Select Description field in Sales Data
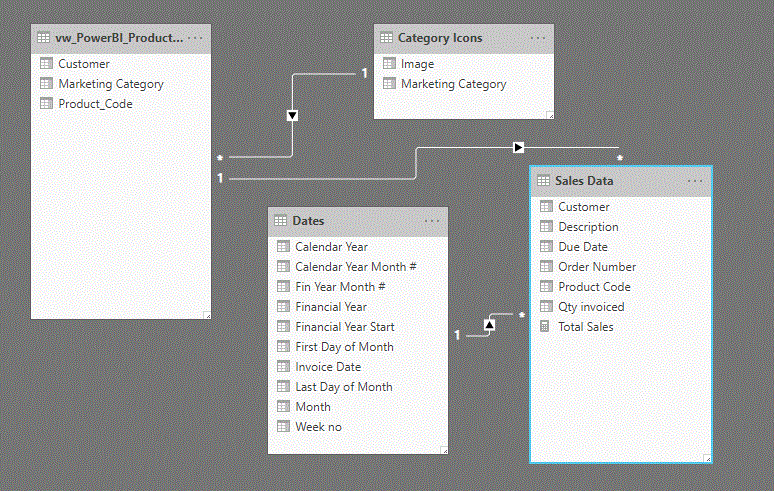Screen dimensions: 774x491 click(x=621, y=227)
